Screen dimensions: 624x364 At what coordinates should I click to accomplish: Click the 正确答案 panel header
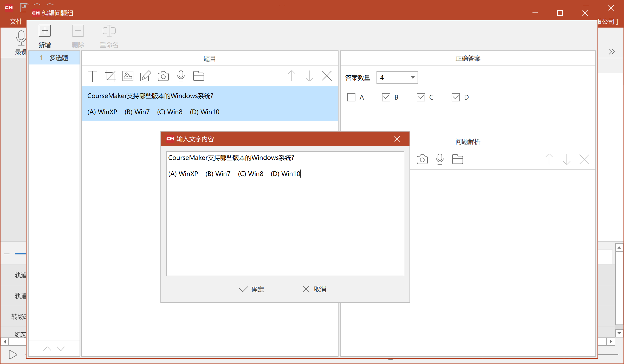tap(468, 58)
